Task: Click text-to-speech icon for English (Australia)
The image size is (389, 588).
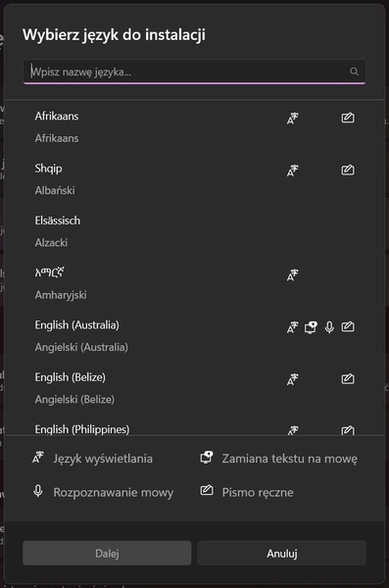Action: tap(311, 327)
